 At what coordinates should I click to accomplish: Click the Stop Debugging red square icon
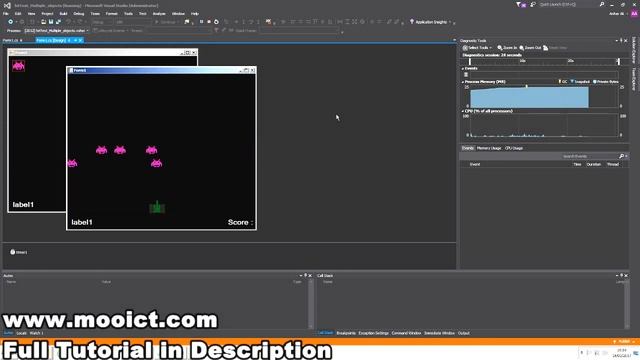click(x=209, y=22)
